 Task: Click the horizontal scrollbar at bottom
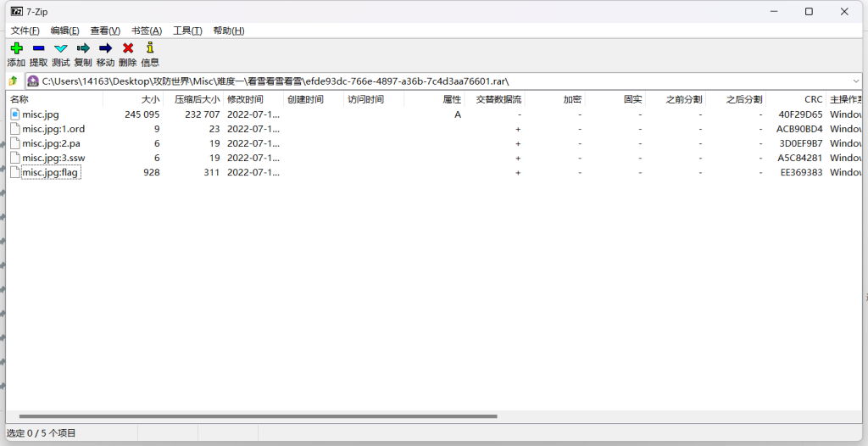click(254, 416)
